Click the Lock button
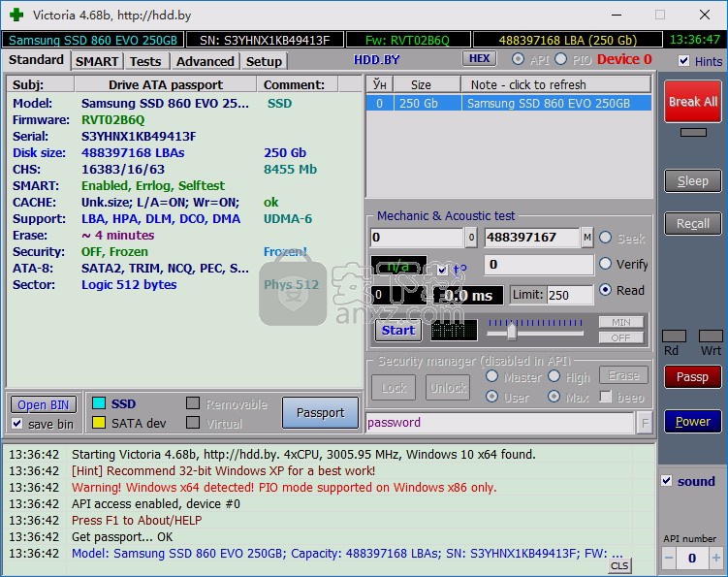The height and width of the screenshot is (577, 728). [x=394, y=387]
